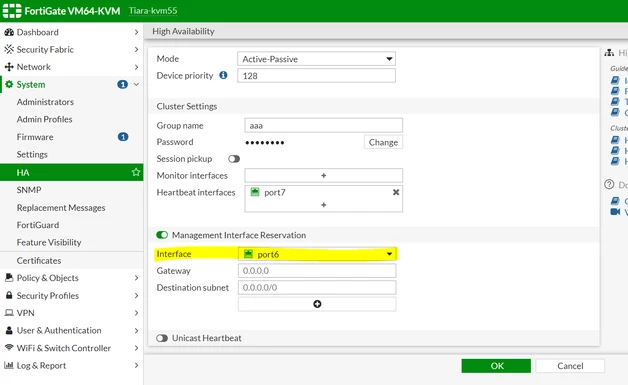Toggle Session pickup switch
The height and width of the screenshot is (385, 628).
[234, 159]
